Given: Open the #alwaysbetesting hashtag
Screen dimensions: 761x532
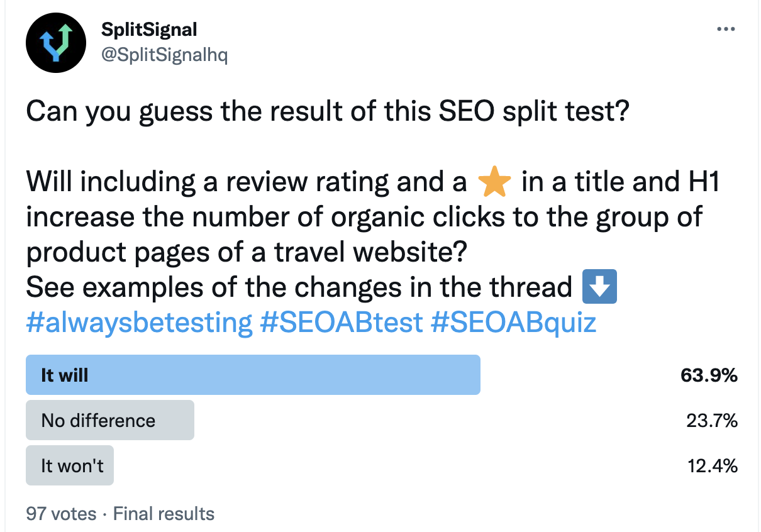Looking at the screenshot, I should tap(139, 323).
